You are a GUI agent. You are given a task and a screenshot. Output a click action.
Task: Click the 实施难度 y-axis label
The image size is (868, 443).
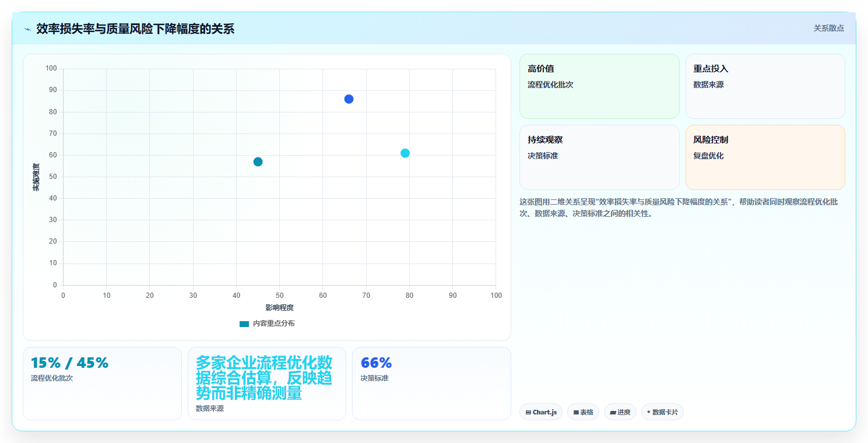[36, 177]
